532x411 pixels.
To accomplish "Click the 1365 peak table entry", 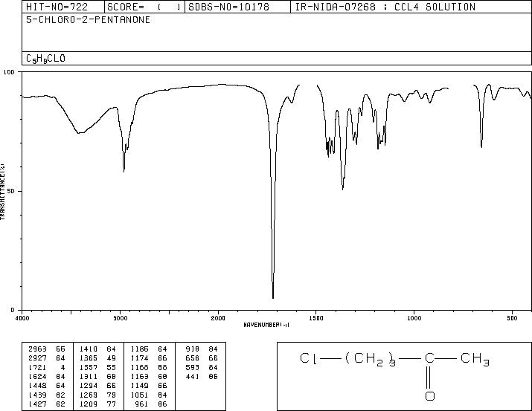I will coord(97,358).
